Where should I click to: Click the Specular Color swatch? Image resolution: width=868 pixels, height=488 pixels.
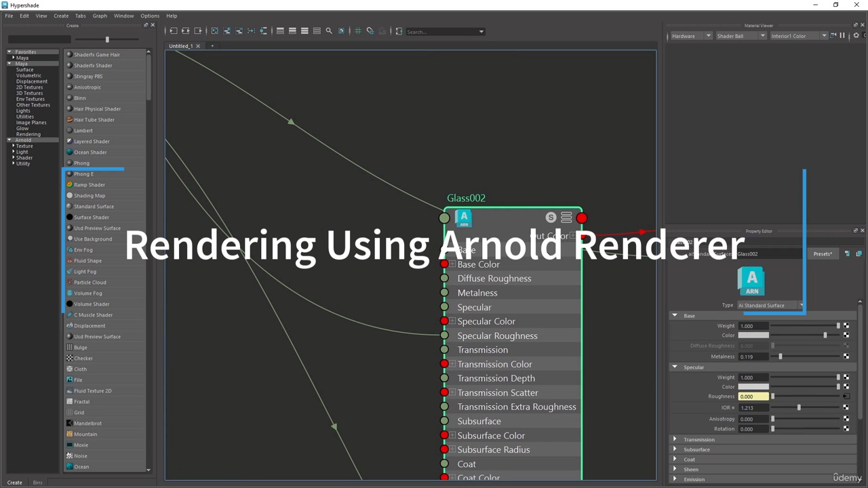(x=753, y=387)
